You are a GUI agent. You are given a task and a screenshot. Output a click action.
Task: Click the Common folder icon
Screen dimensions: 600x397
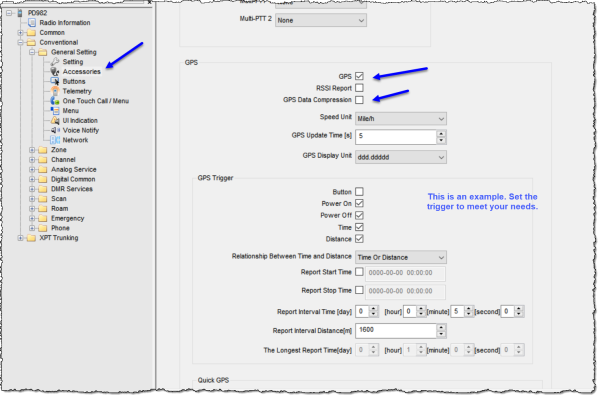coord(31,33)
